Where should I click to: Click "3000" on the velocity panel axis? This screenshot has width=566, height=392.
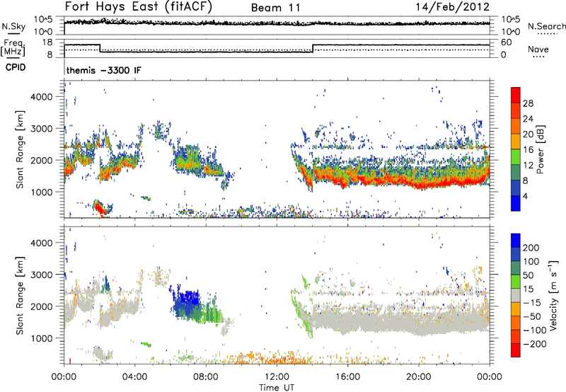tap(42, 275)
